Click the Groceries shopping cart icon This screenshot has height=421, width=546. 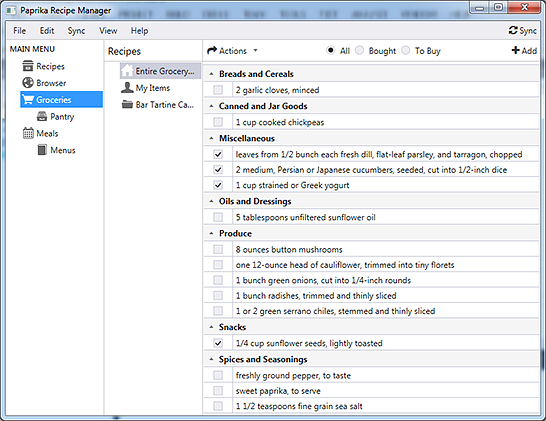click(28, 100)
